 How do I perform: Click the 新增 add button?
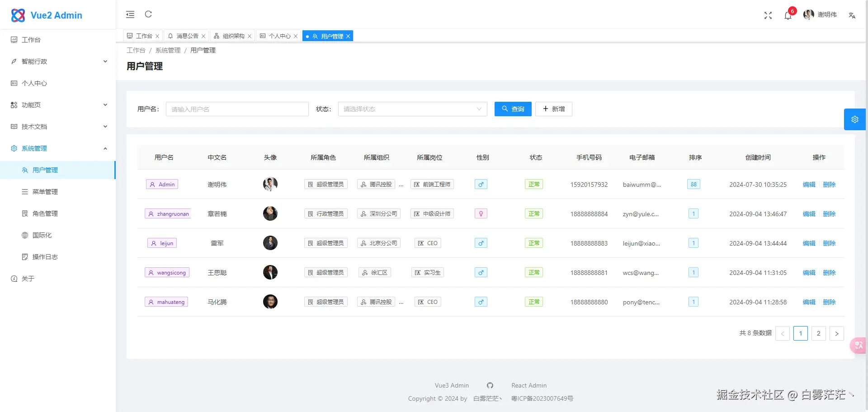click(554, 109)
